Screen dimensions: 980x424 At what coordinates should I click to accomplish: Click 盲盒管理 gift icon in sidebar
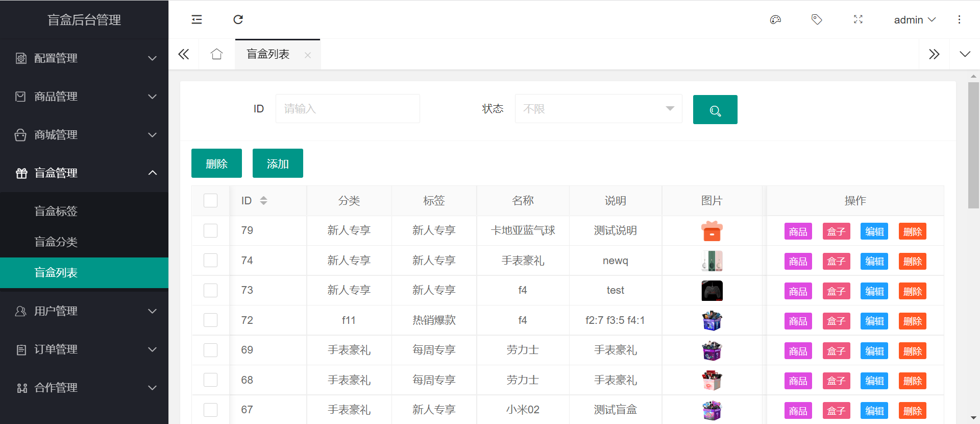[21, 173]
